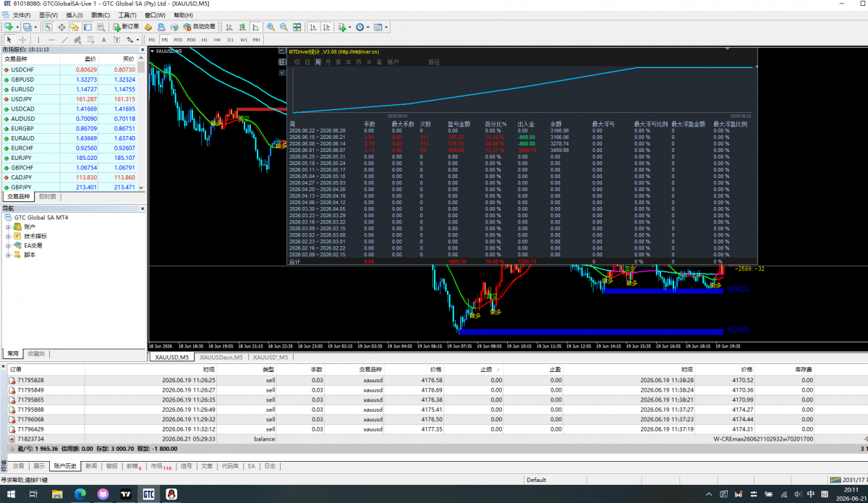The image size is (868, 503).
Task: Toggle the 自动交易 AutoTrading button
Action: 199,27
